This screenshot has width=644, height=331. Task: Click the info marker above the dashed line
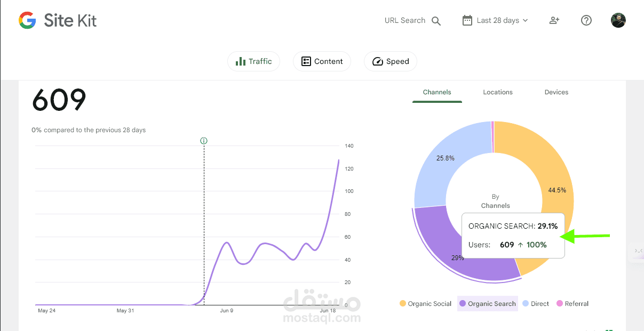click(x=204, y=141)
